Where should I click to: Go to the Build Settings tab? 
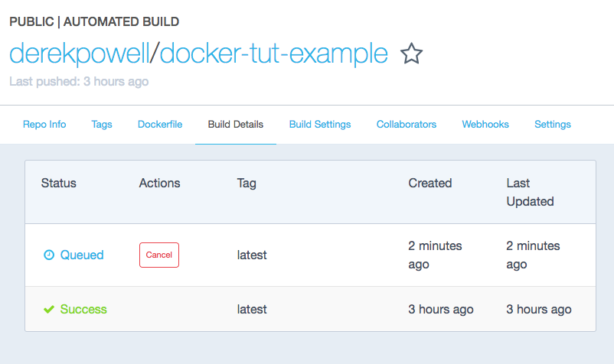click(320, 125)
